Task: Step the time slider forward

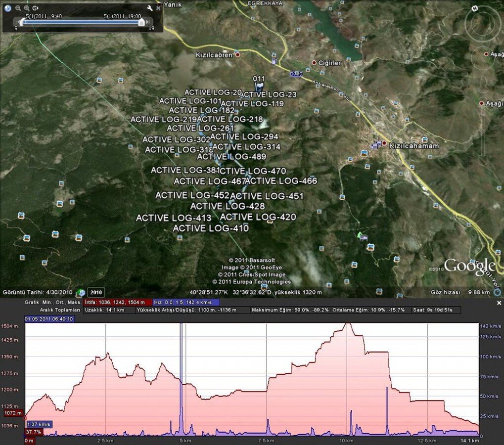Action: click(148, 22)
